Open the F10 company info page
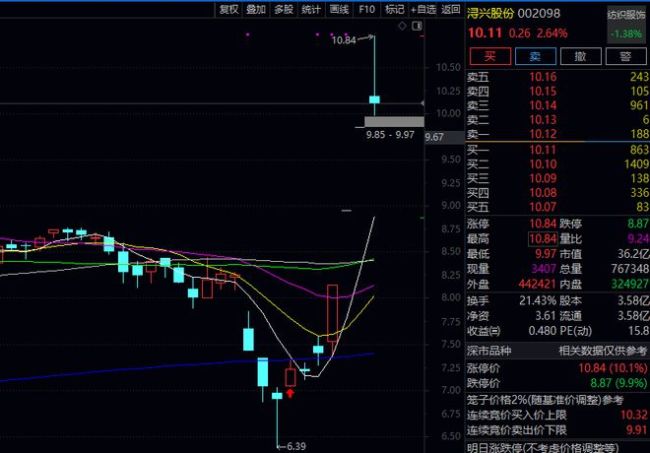 click(x=367, y=10)
